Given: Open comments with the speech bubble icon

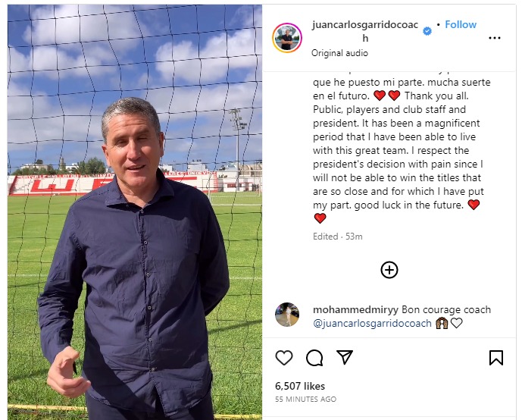Looking at the screenshot, I should coord(314,358).
